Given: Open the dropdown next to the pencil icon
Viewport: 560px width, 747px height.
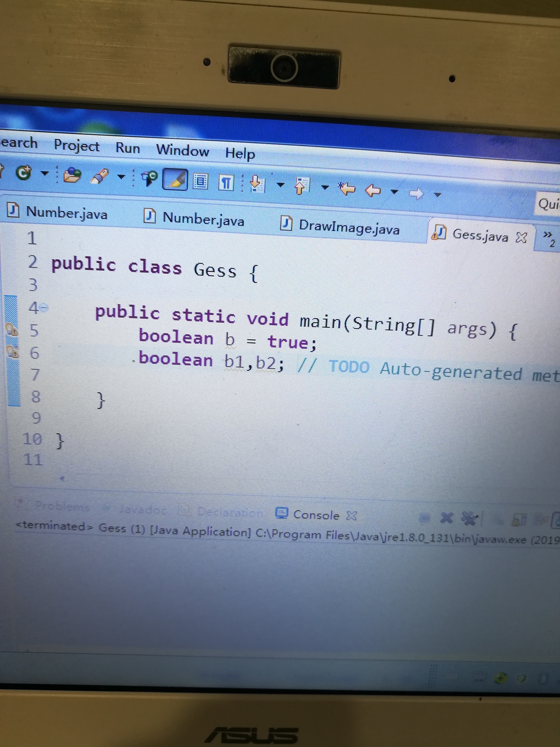Looking at the screenshot, I should pos(121,177).
